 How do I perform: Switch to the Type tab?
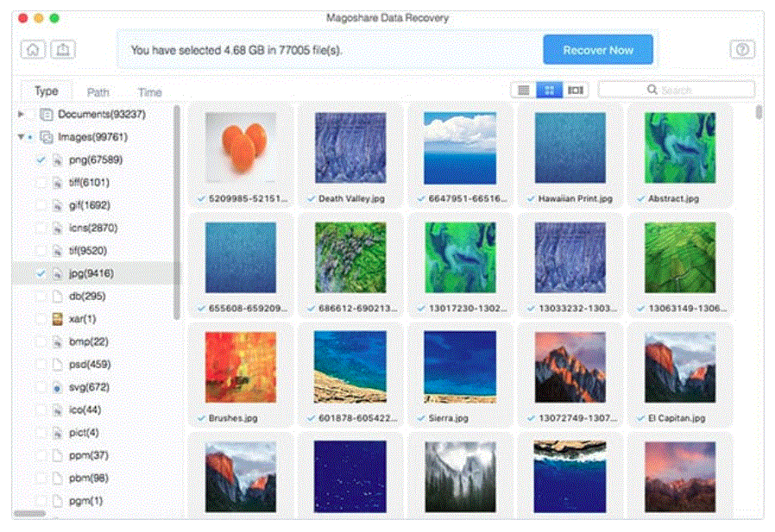pos(47,91)
